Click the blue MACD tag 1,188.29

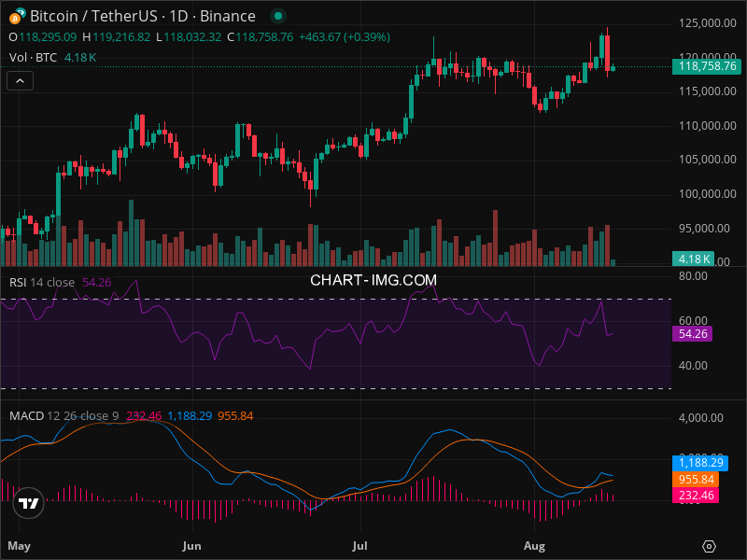point(700,463)
